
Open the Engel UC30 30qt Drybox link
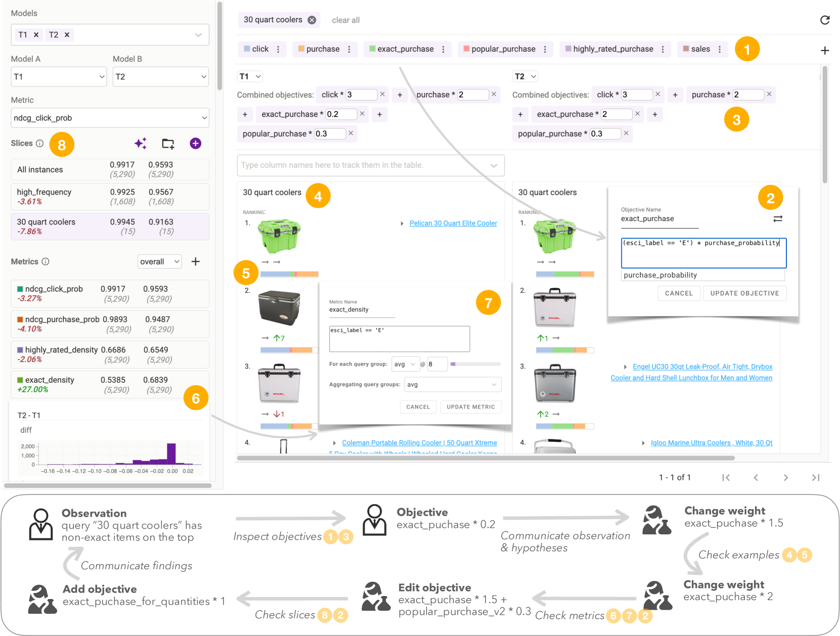pos(691,372)
